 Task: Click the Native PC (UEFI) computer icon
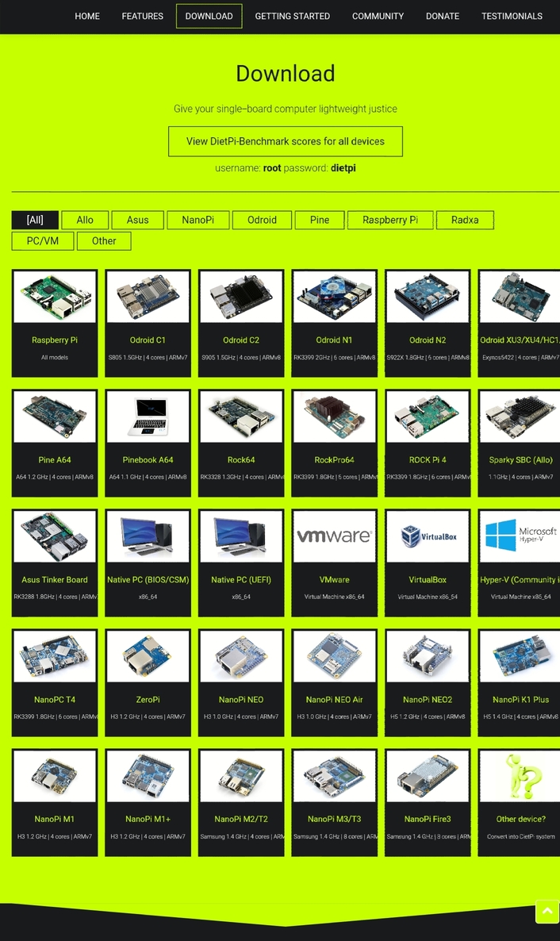(x=241, y=536)
